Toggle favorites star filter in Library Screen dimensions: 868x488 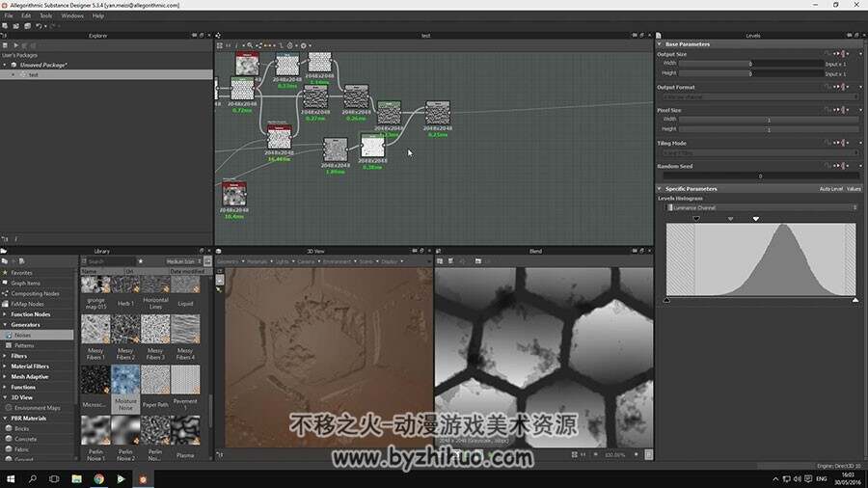(x=141, y=261)
